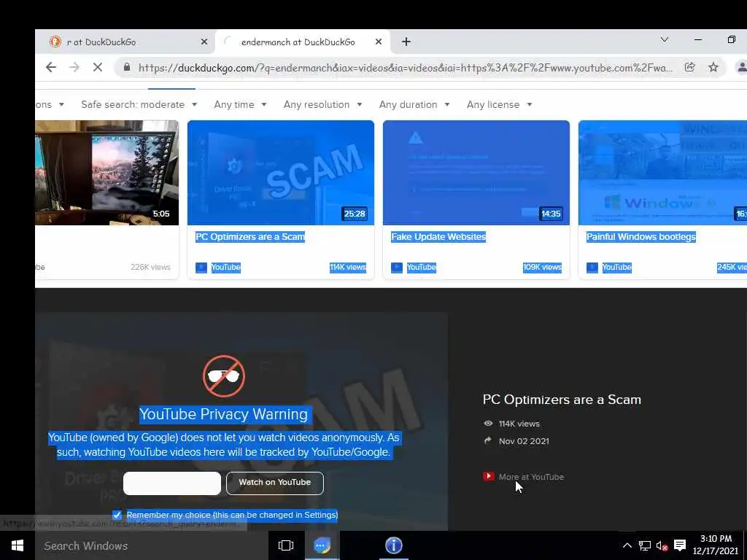Click the browser forward arrow

click(x=74, y=67)
